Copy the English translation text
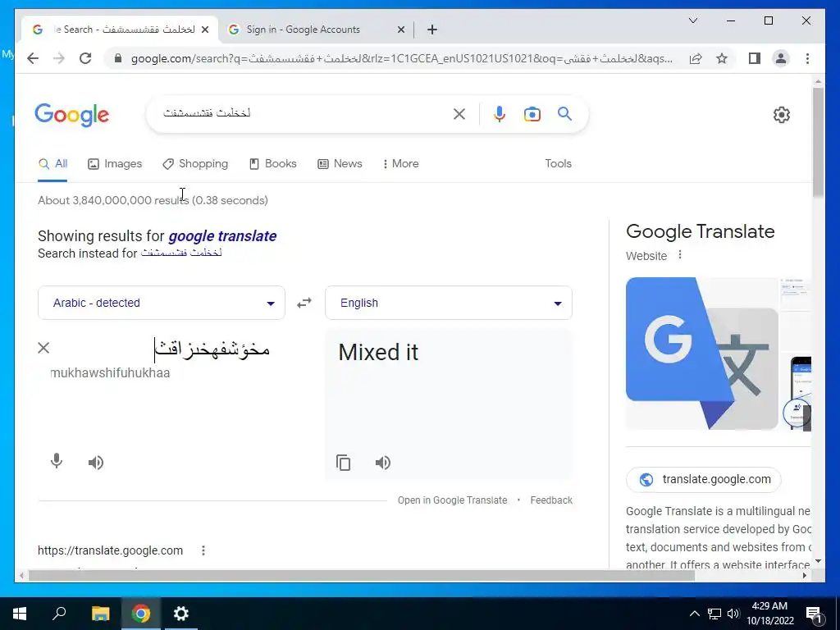The image size is (840, 630). point(344,463)
